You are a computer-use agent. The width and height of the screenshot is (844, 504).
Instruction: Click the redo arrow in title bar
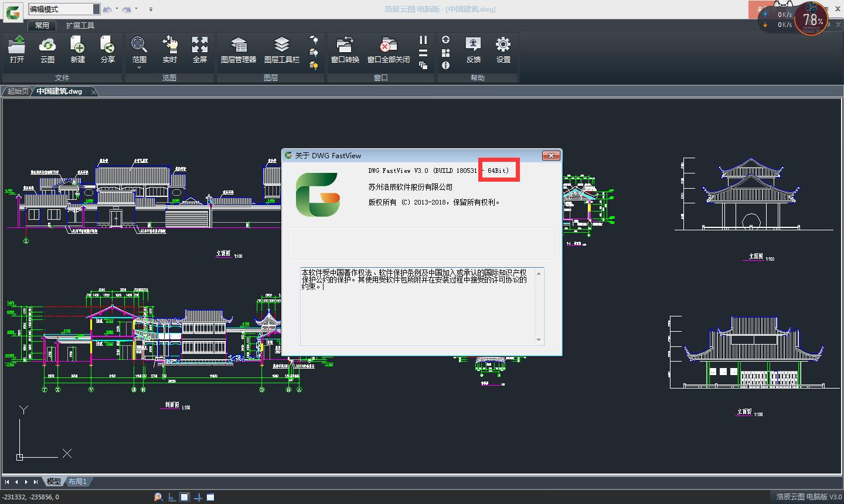point(127,9)
